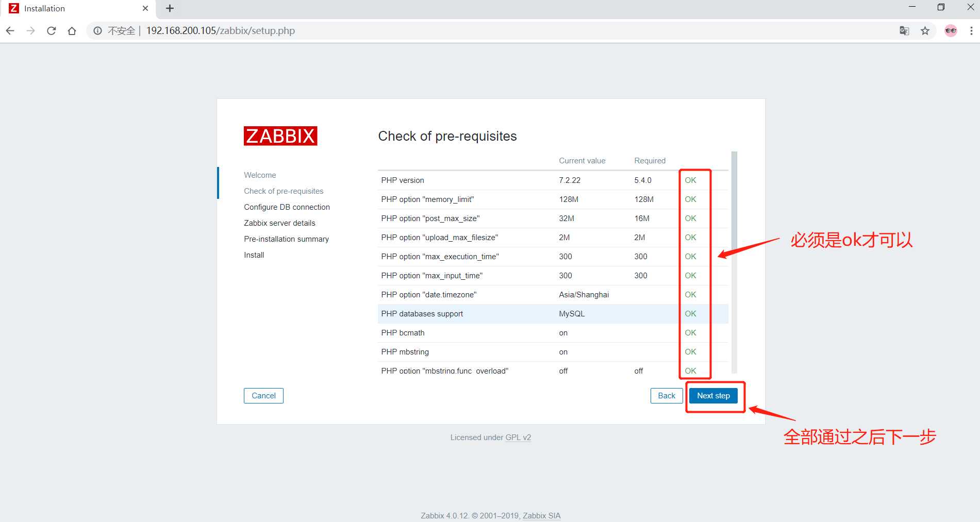Click OK status for PHP bcmath

[x=690, y=333]
